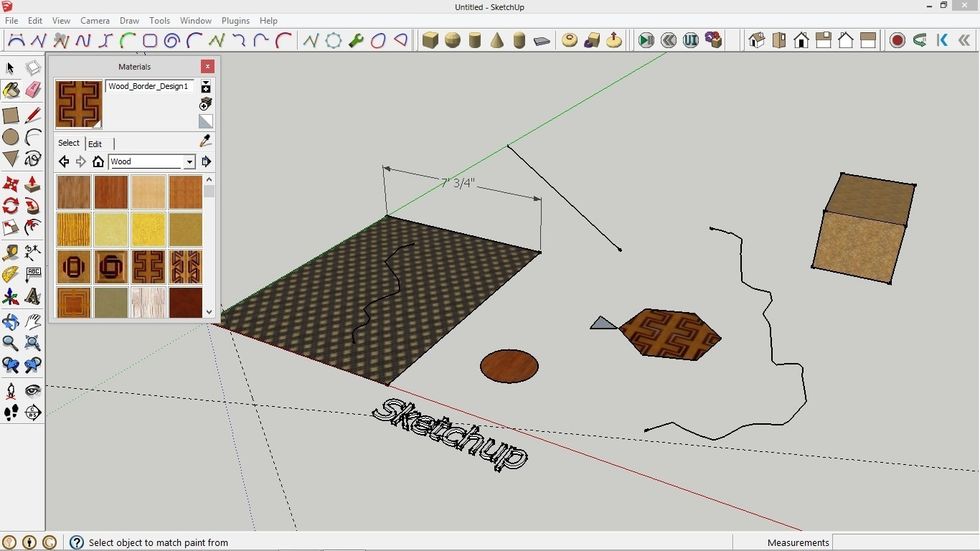Image resolution: width=980 pixels, height=551 pixels.
Task: Select the red pencil Line tool
Action: (x=32, y=115)
